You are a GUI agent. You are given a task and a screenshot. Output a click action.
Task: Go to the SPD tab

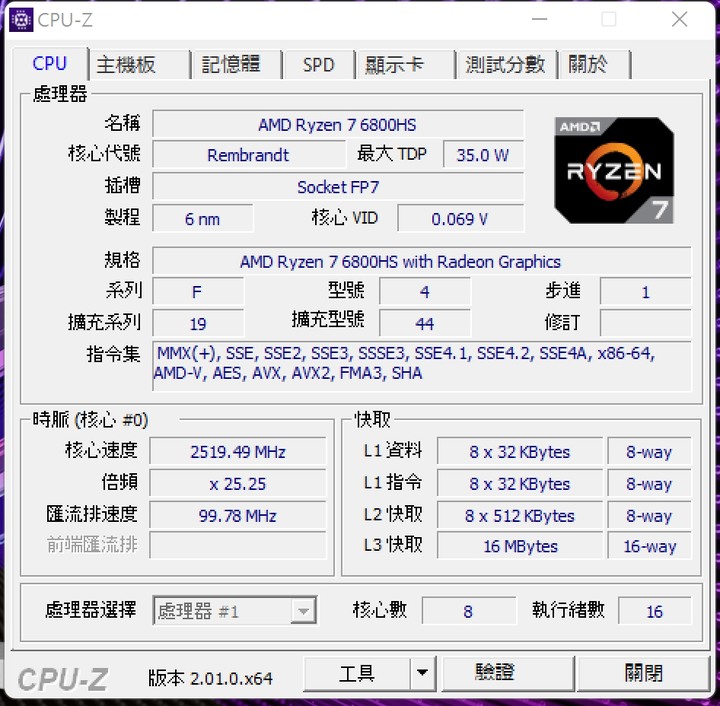319,65
